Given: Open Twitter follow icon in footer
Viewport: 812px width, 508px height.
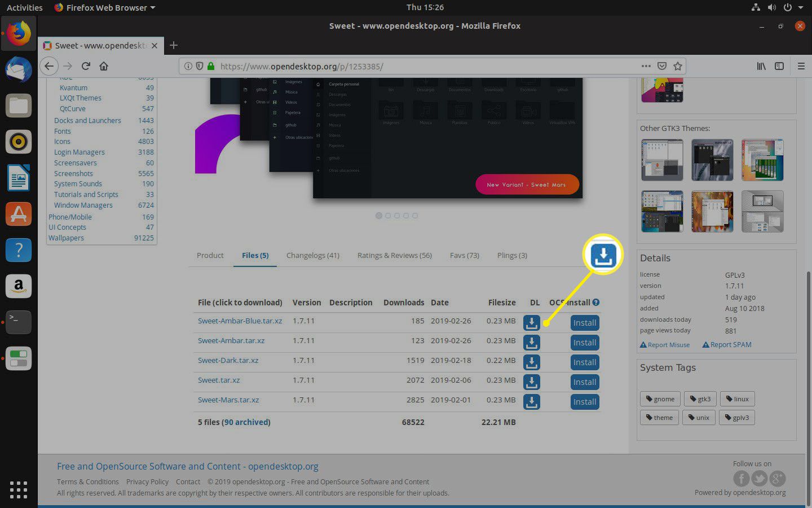Looking at the screenshot, I should pos(759,479).
